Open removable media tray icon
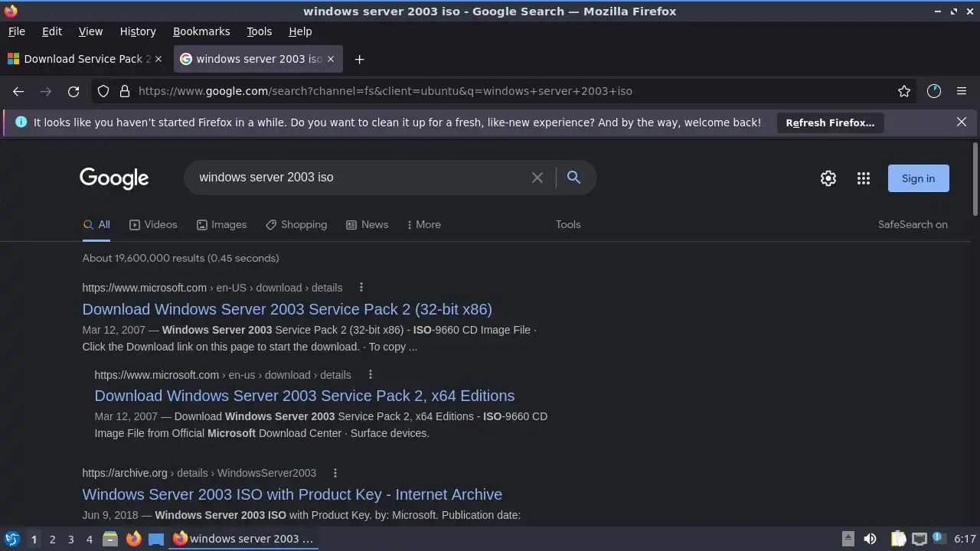The image size is (980, 551). point(848,539)
